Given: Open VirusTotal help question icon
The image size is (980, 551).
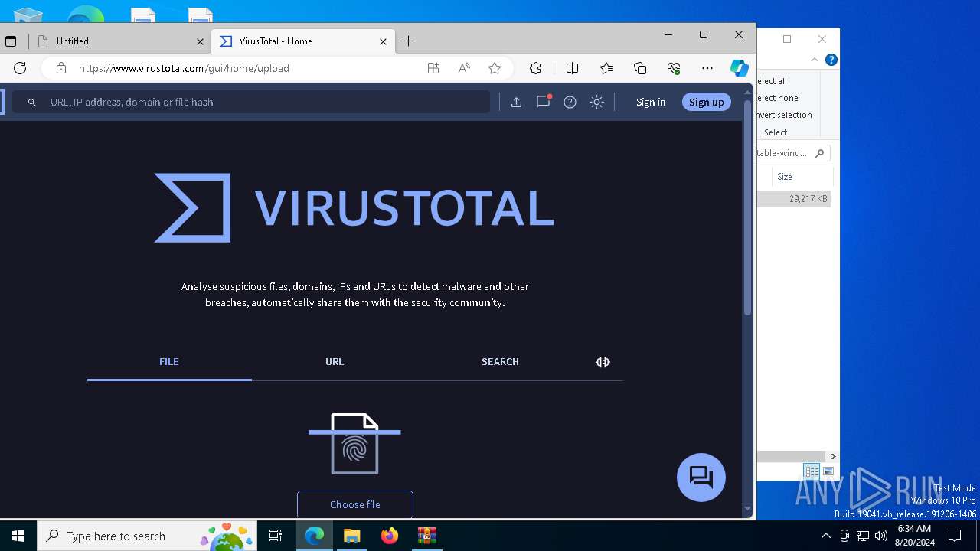Looking at the screenshot, I should [570, 102].
